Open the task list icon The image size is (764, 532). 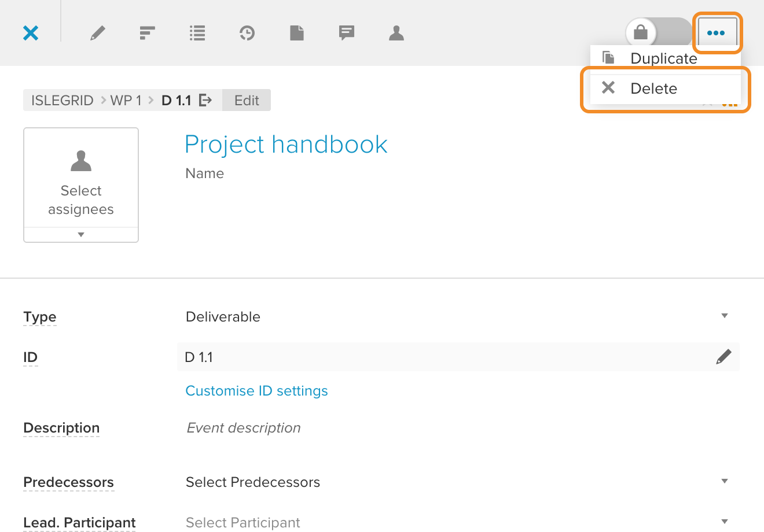click(x=197, y=33)
